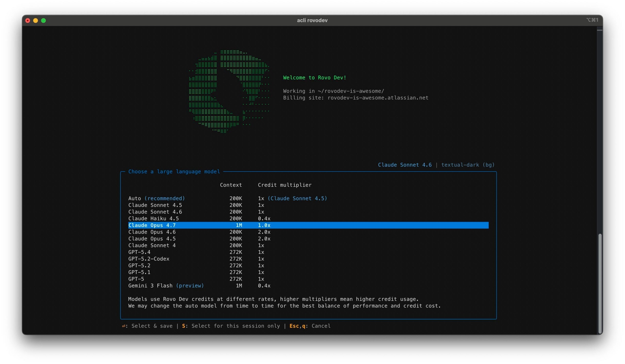This screenshot has height=364, width=625.
Task: Click the 'We may change the auto model' note
Action: point(284,305)
